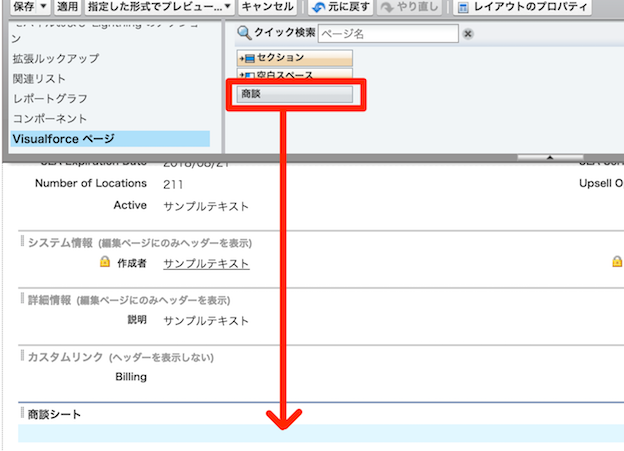The height and width of the screenshot is (451, 624).
Task: Select レポートグラフ in the category list
Action: click(x=50, y=98)
